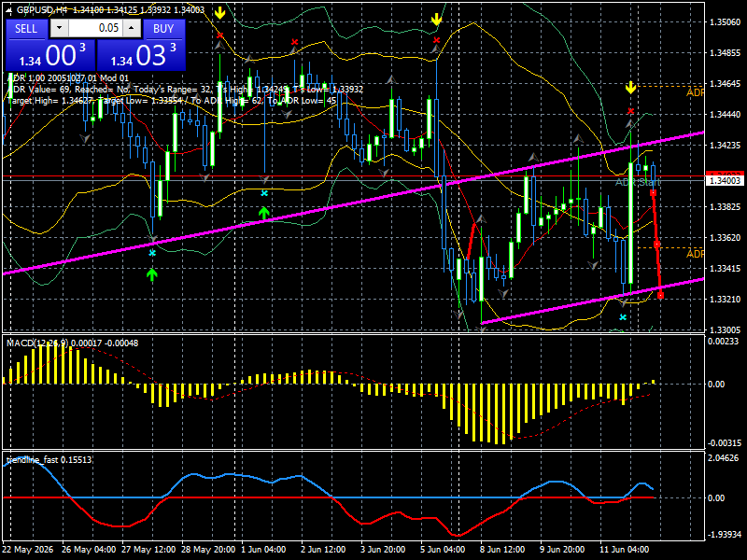The image size is (747, 560).
Task: Click the buy price 1.34033 panel
Action: (x=141, y=55)
